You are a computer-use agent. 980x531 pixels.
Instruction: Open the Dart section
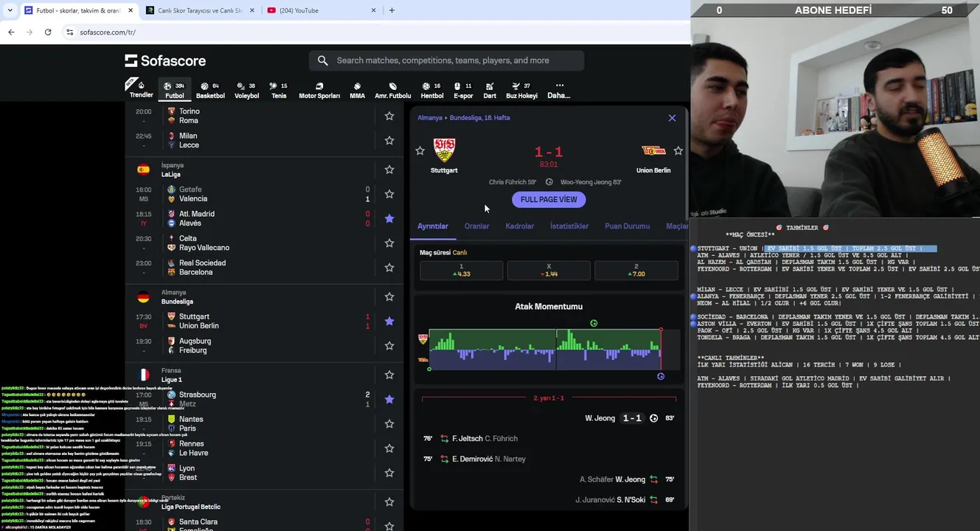[490, 90]
